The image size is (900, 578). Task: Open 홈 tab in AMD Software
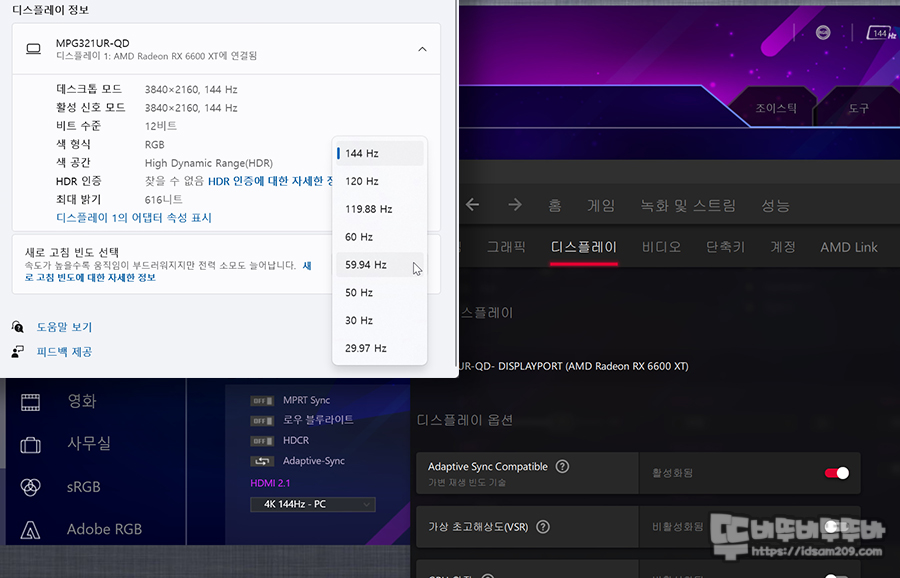coord(554,205)
